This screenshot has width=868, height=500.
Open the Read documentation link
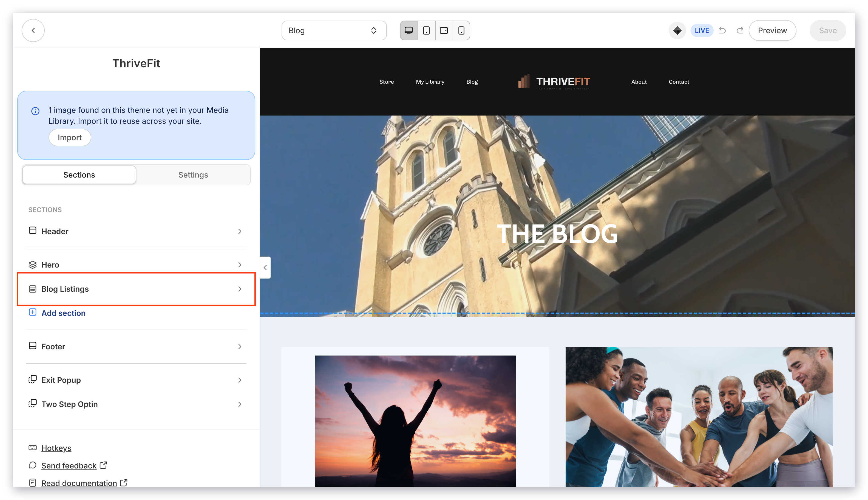[x=79, y=483]
